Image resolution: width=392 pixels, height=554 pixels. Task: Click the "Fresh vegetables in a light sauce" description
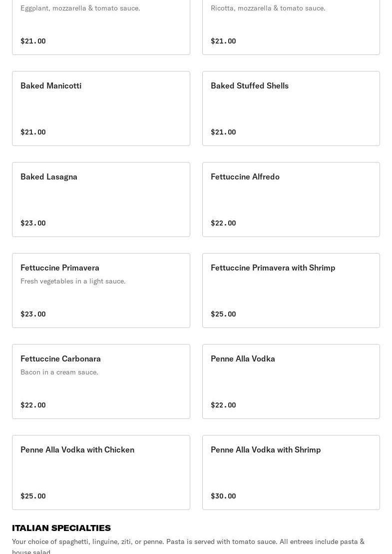tap(73, 281)
